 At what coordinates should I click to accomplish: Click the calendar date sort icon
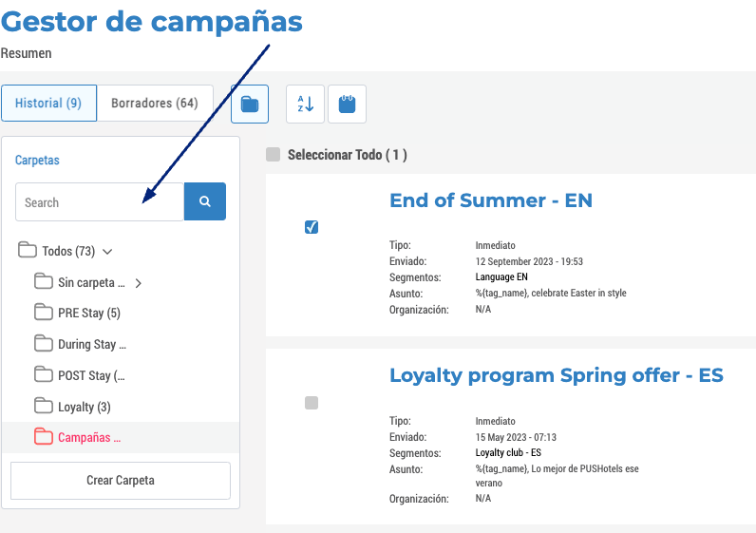(x=348, y=105)
